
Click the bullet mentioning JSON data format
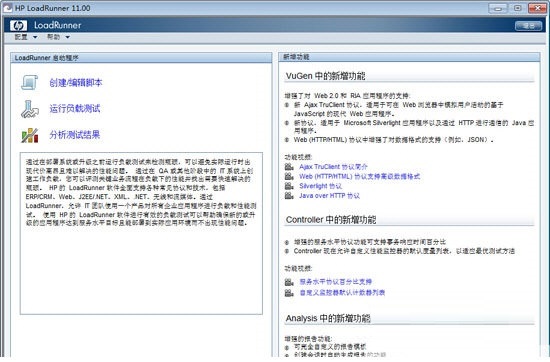point(394,140)
